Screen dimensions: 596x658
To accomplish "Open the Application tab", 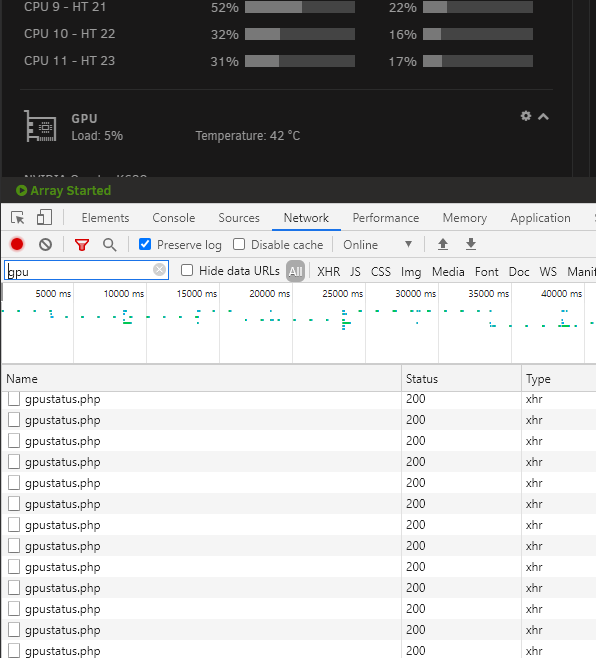I will coord(540,218).
